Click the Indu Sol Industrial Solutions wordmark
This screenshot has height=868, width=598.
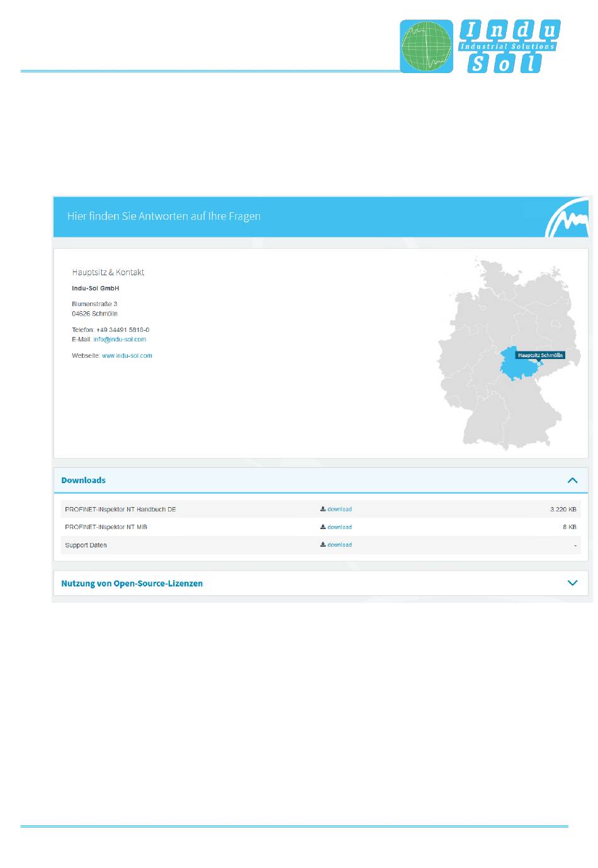tap(509, 46)
